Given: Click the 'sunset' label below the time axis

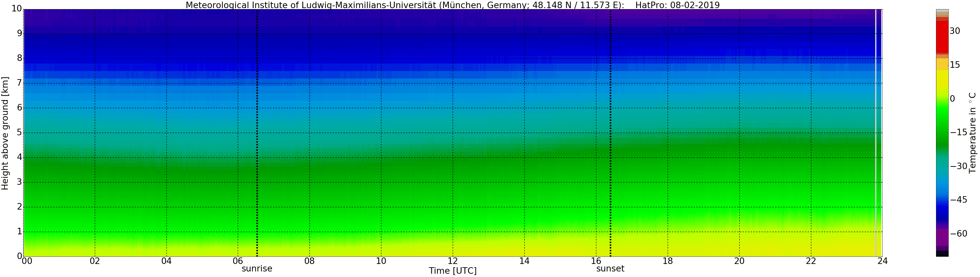Looking at the screenshot, I should pos(610,269).
